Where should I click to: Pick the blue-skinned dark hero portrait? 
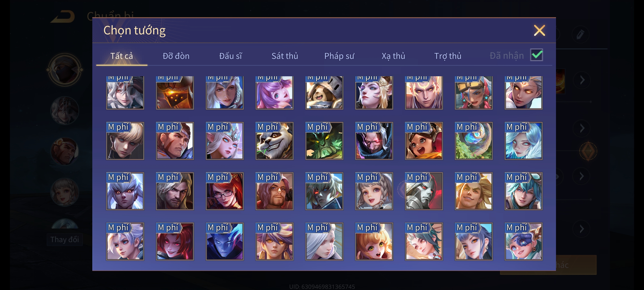[x=225, y=241]
